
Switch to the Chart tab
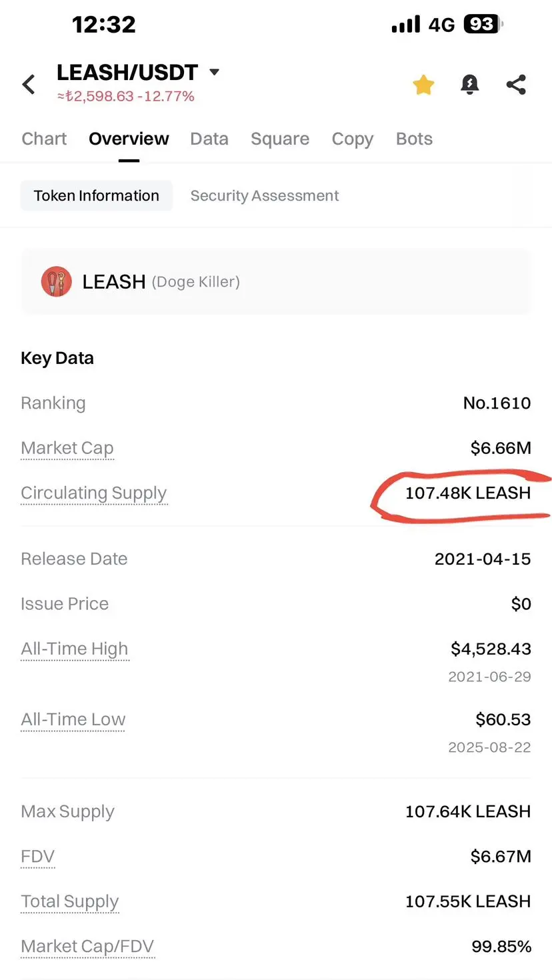coord(44,139)
